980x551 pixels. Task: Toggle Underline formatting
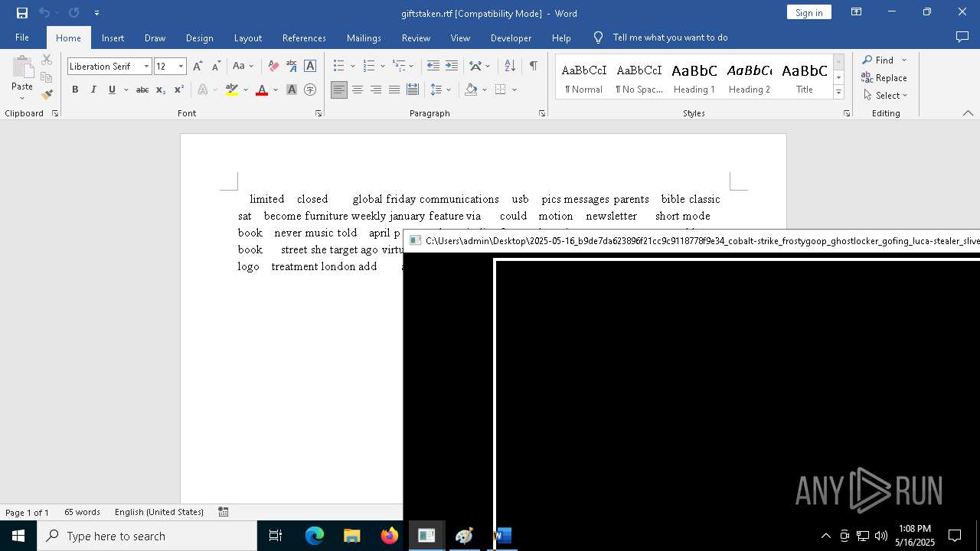pos(112,90)
